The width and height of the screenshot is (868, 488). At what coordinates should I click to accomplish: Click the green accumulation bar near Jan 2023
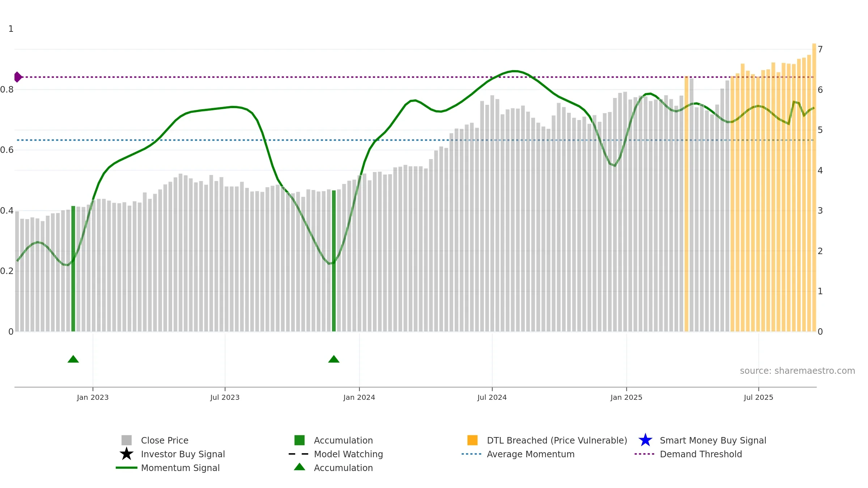point(73,269)
